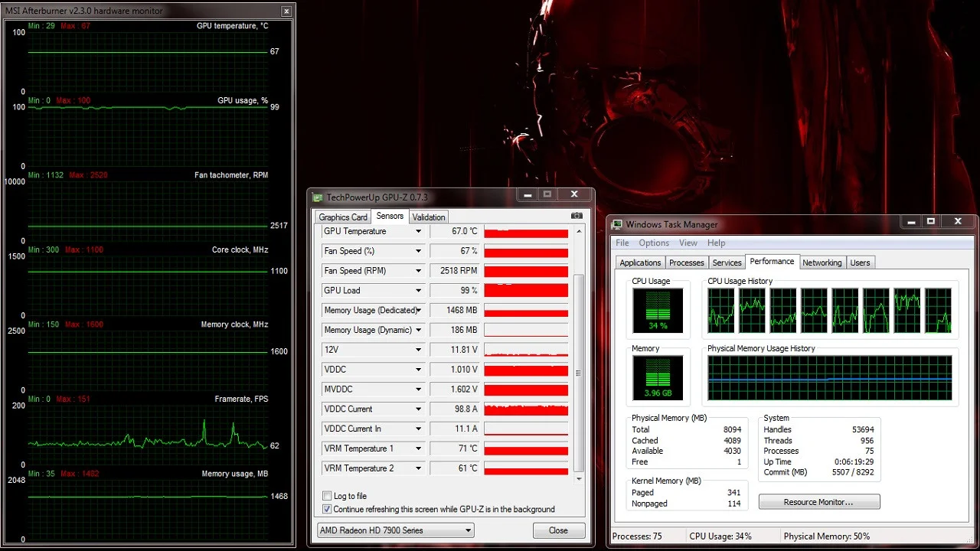Open the GPU Temperature sensor dropdown
The image size is (980, 551).
tap(418, 231)
